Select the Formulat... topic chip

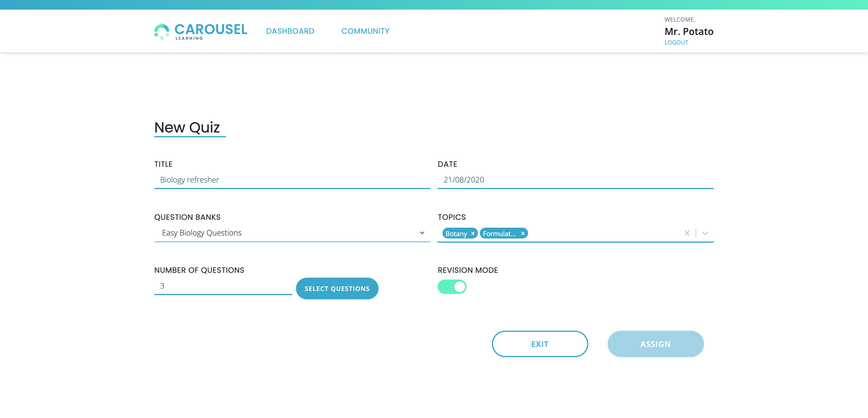pyautogui.click(x=499, y=233)
